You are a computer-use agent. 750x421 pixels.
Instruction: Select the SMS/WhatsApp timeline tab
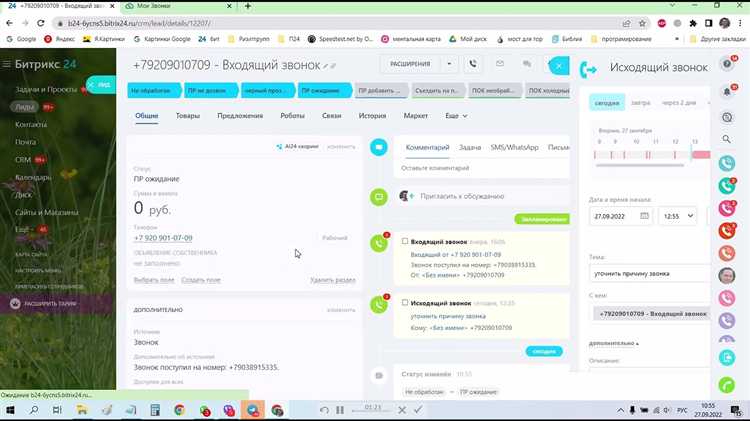[514, 147]
